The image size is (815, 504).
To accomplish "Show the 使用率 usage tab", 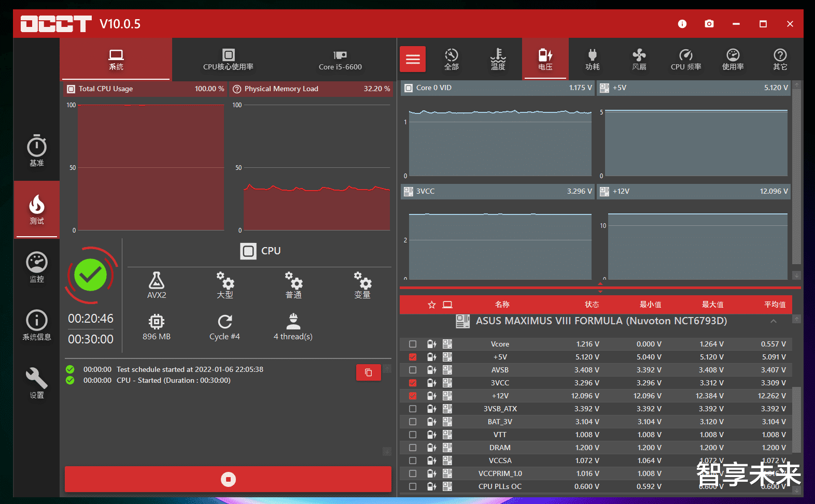I will pyautogui.click(x=733, y=59).
